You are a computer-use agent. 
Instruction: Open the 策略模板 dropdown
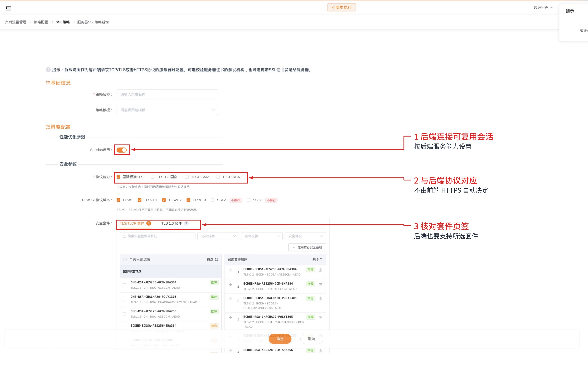click(167, 110)
